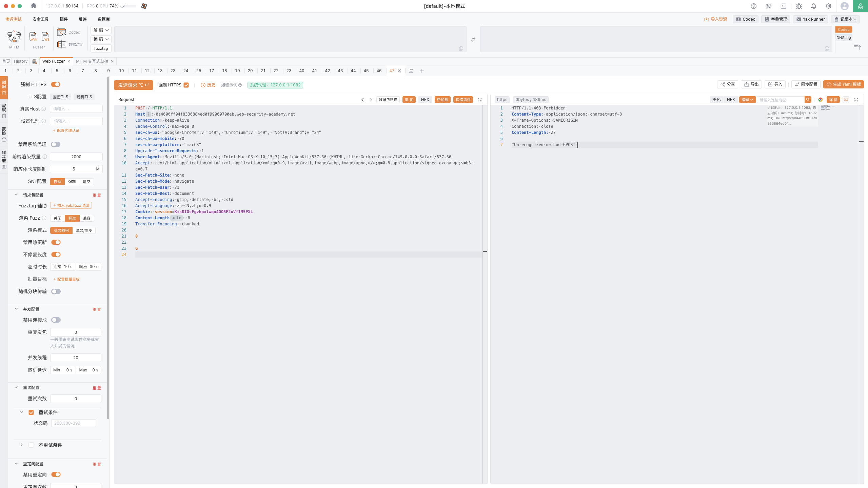The image size is (868, 488).
Task: Click the 并发线程 input showing 20
Action: [x=76, y=358]
